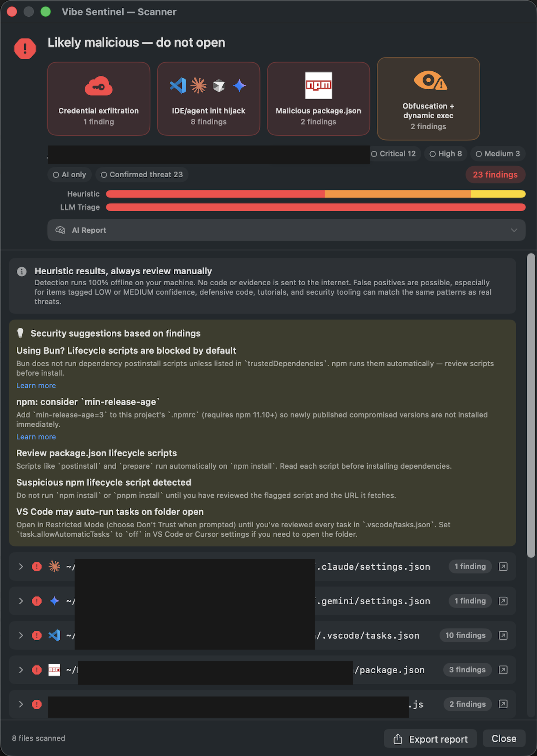Click the AI Report chat icon
The width and height of the screenshot is (537, 756).
[x=60, y=230]
